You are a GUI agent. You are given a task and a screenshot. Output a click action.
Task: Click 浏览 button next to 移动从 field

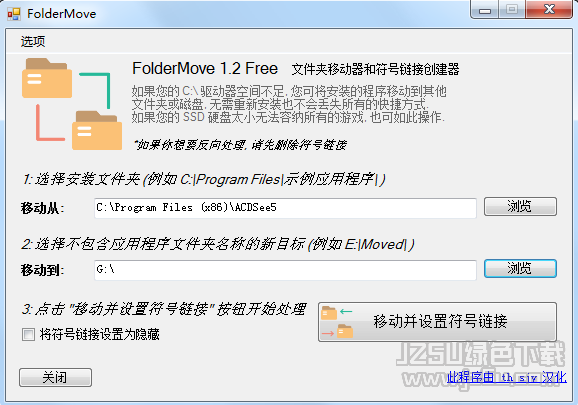click(520, 206)
